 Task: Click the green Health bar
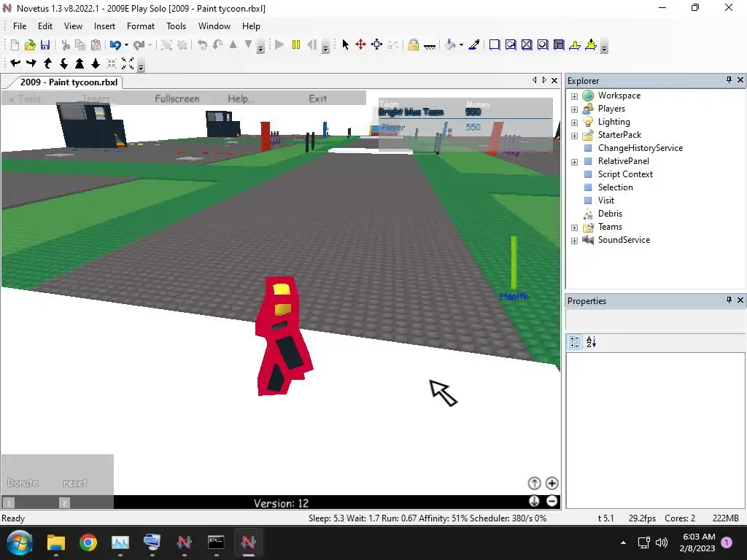[x=514, y=262]
